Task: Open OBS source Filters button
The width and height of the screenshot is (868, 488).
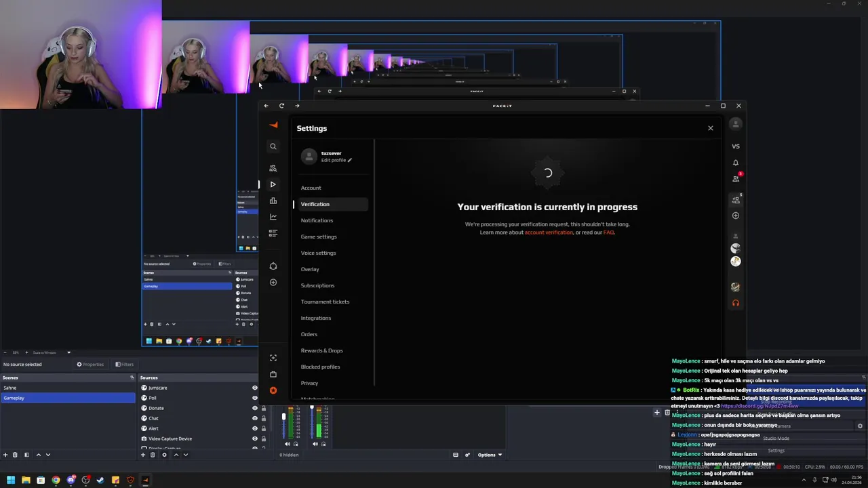Action: [x=124, y=364]
